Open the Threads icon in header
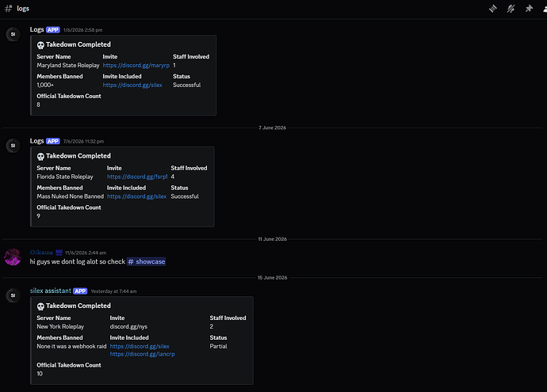 492,9
